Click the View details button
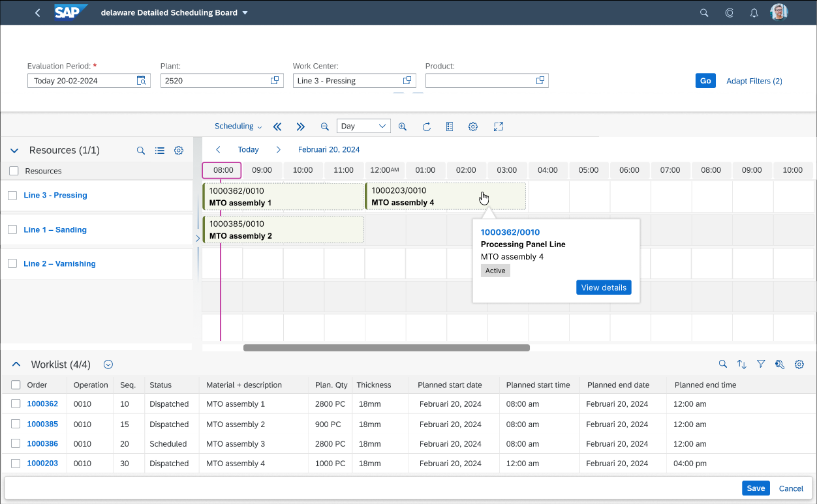The height and width of the screenshot is (504, 817). pos(604,288)
